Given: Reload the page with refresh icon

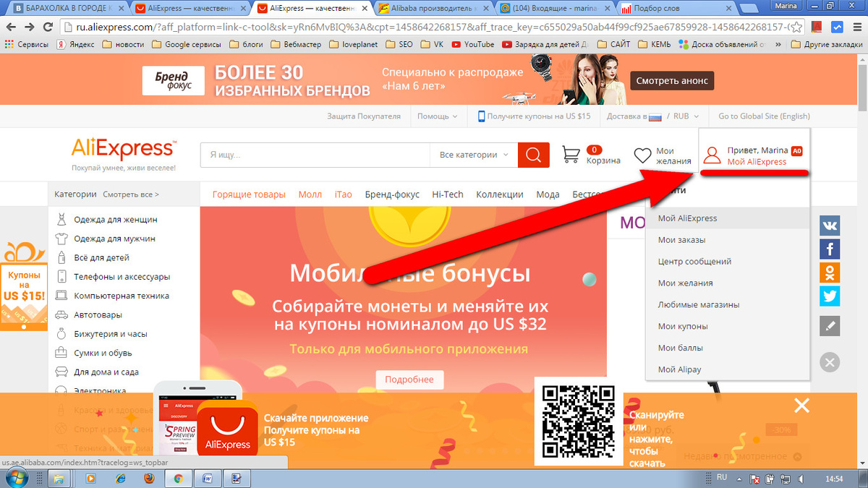Looking at the screenshot, I should tap(48, 27).
